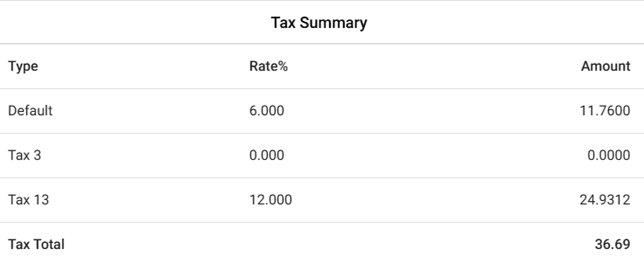
Task: Click the 24.9312 amount value
Action: point(604,200)
